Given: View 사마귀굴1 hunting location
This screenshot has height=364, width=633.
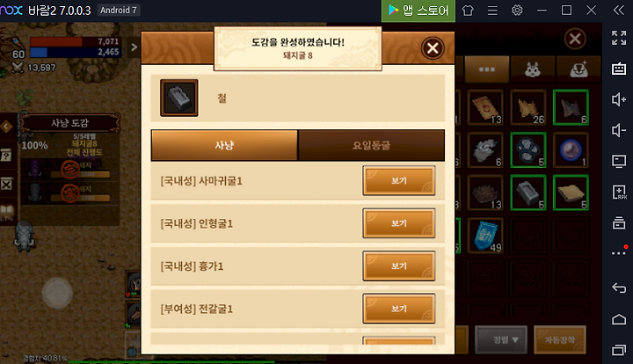Looking at the screenshot, I should (x=399, y=181).
